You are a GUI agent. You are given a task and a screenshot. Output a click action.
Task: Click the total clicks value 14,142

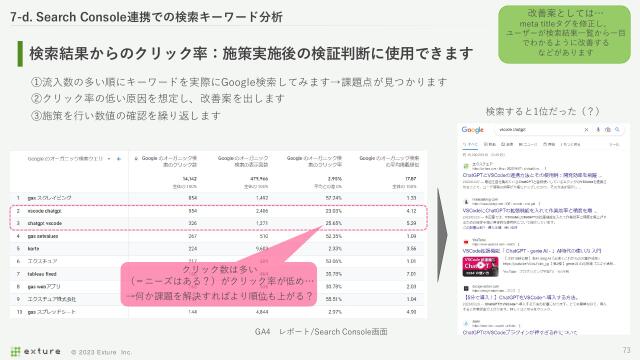coord(190,179)
